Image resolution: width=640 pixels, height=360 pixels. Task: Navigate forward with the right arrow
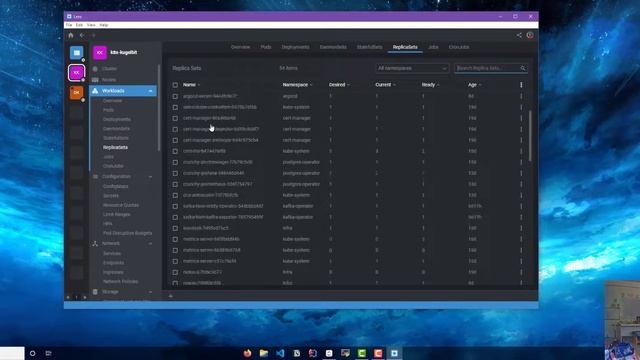tap(93, 36)
